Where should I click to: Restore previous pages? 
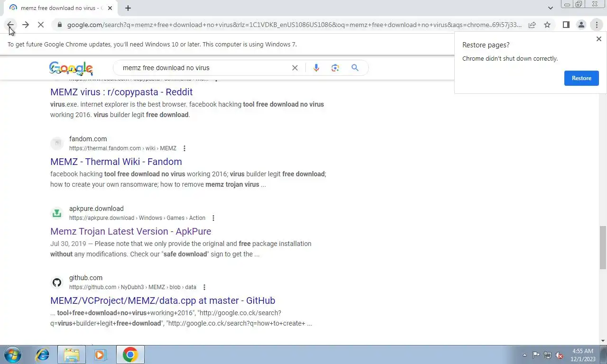click(581, 78)
